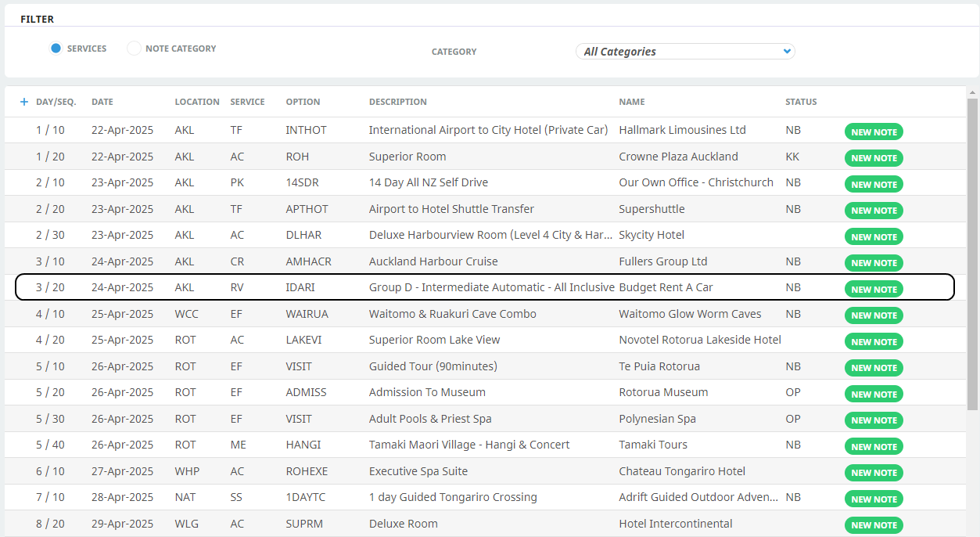Click New Note for Hotel Intercontinental row
Viewport: 980px width, 537px height.
pos(874,525)
